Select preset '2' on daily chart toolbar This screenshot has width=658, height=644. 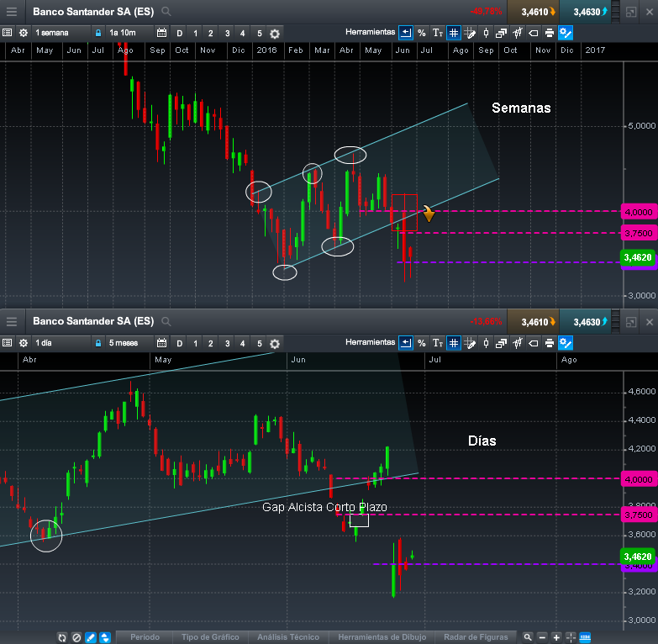pyautogui.click(x=211, y=343)
